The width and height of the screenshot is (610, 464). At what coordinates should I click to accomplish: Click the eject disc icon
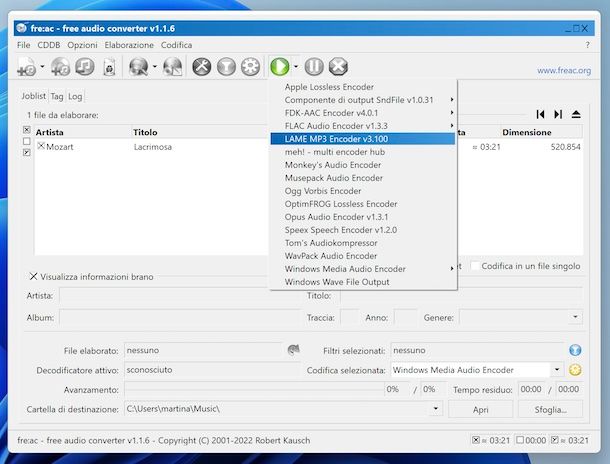576,114
